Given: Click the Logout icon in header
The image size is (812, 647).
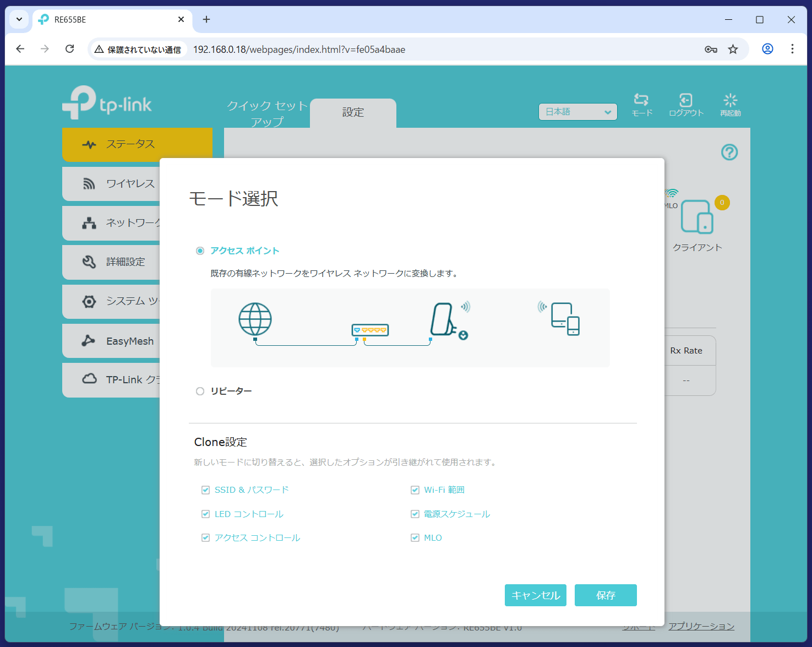Looking at the screenshot, I should 686,100.
